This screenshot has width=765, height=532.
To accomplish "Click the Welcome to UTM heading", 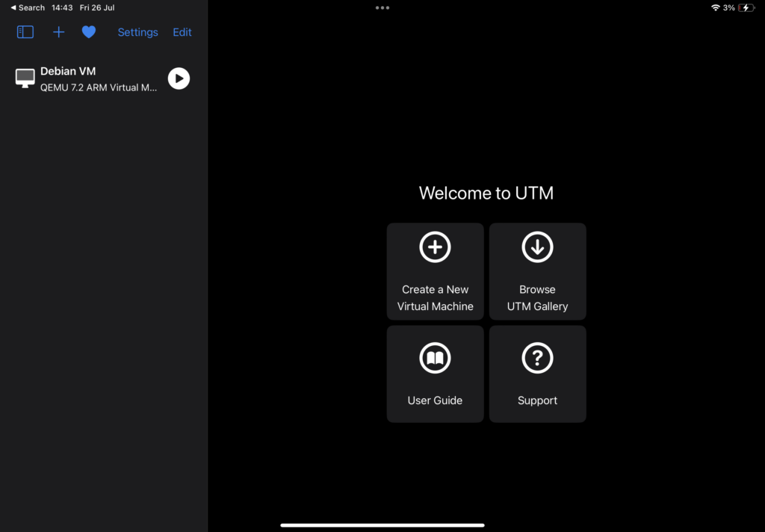I will pyautogui.click(x=486, y=194).
